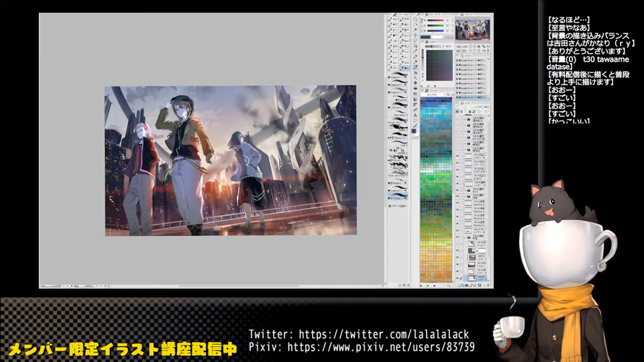Click the Delete layer trash icon

[x=488, y=286]
